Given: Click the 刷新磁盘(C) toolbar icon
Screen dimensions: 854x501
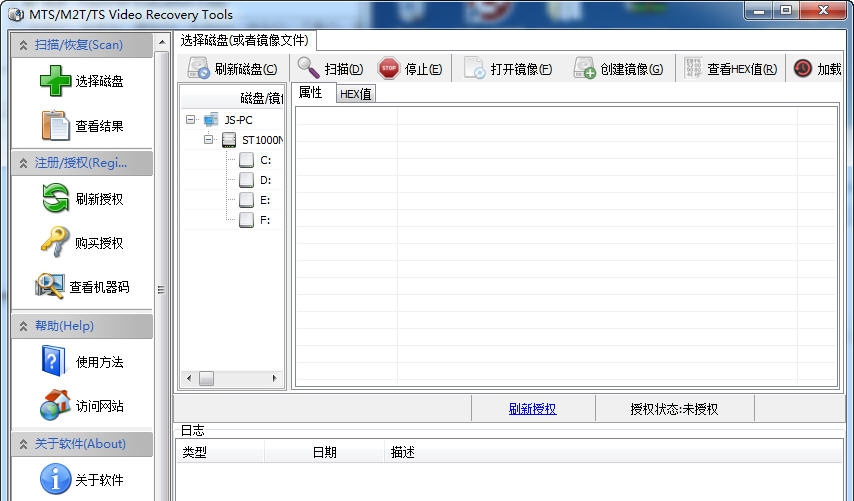Looking at the screenshot, I should pos(198,69).
